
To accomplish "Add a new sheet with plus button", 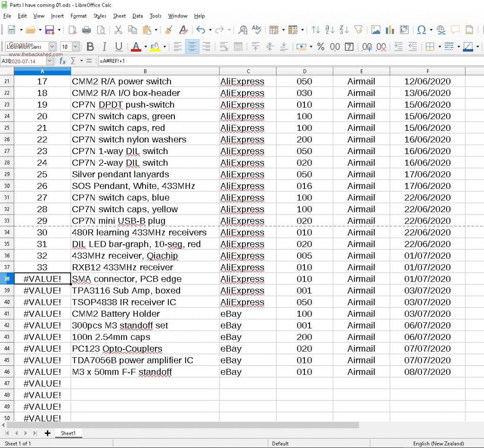I will [x=47, y=433].
